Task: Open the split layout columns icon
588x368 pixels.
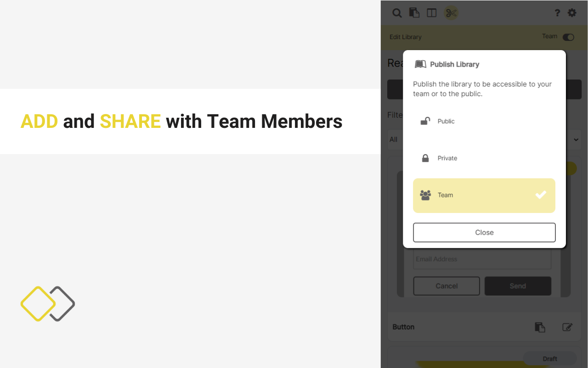Action: pos(432,13)
